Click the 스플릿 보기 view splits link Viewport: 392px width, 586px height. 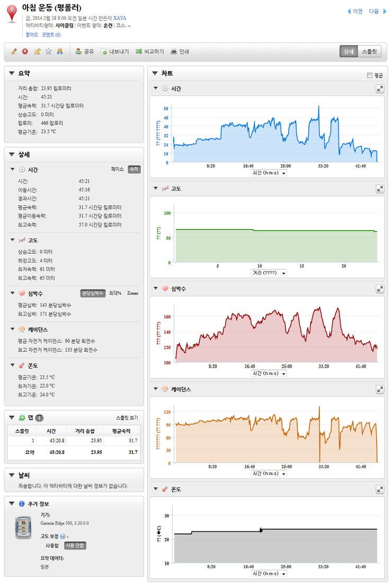click(127, 418)
